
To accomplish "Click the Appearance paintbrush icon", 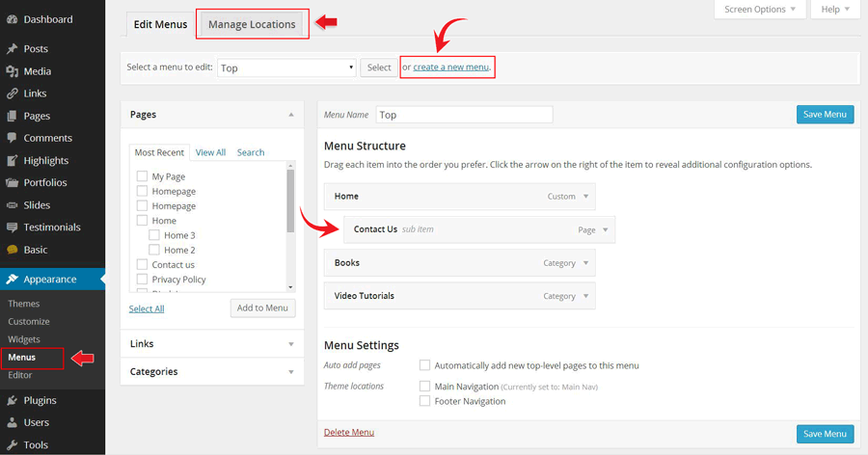I will click(x=12, y=279).
